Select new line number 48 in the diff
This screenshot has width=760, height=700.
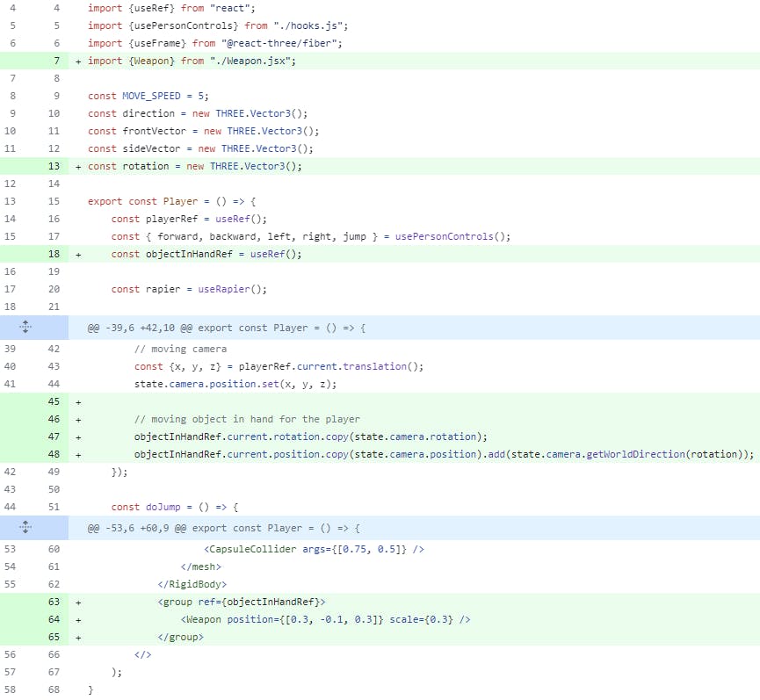point(54,454)
